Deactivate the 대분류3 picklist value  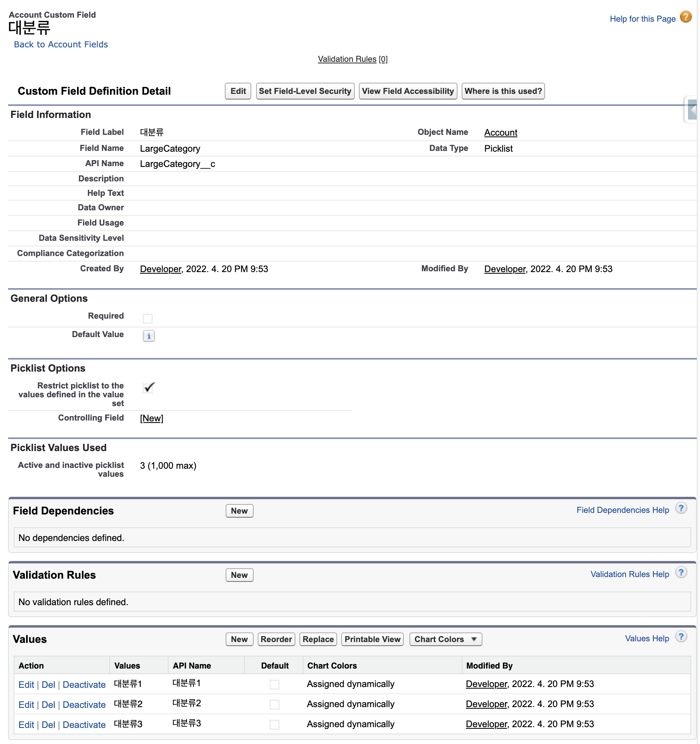point(84,725)
